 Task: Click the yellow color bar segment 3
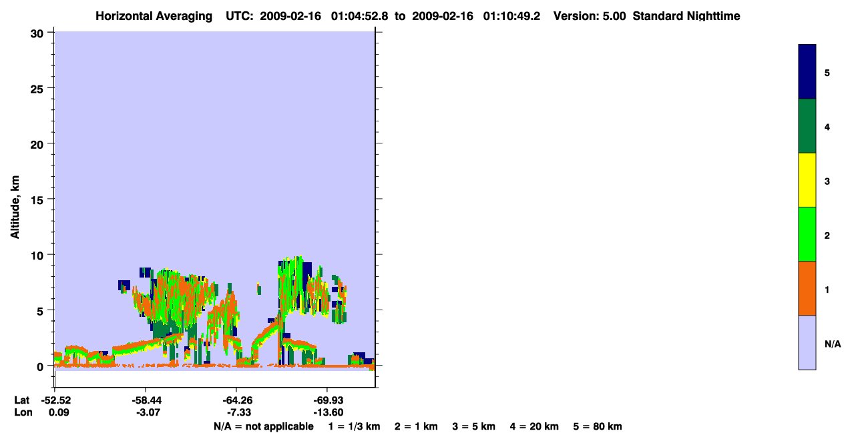[x=807, y=180]
